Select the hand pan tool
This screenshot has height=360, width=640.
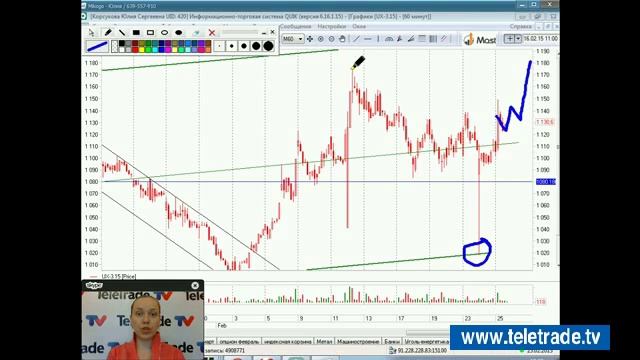click(x=342, y=39)
